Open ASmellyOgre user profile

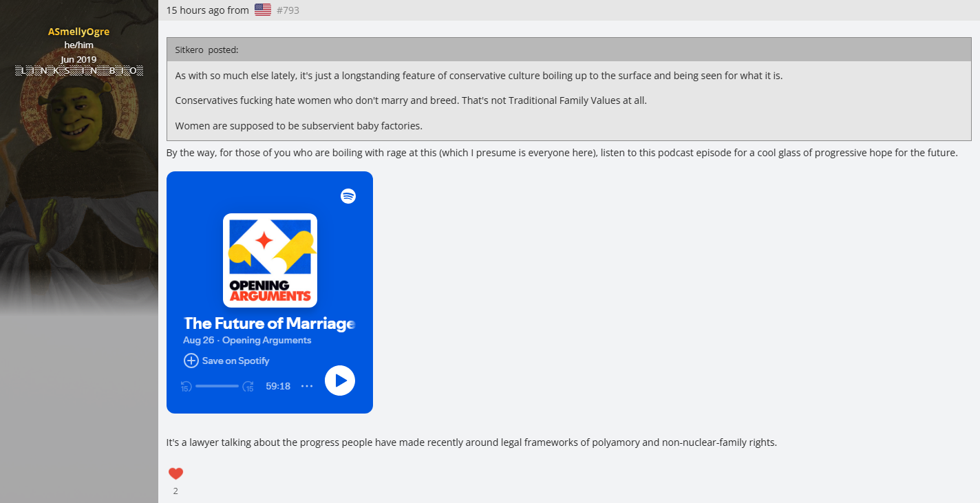[x=78, y=32]
